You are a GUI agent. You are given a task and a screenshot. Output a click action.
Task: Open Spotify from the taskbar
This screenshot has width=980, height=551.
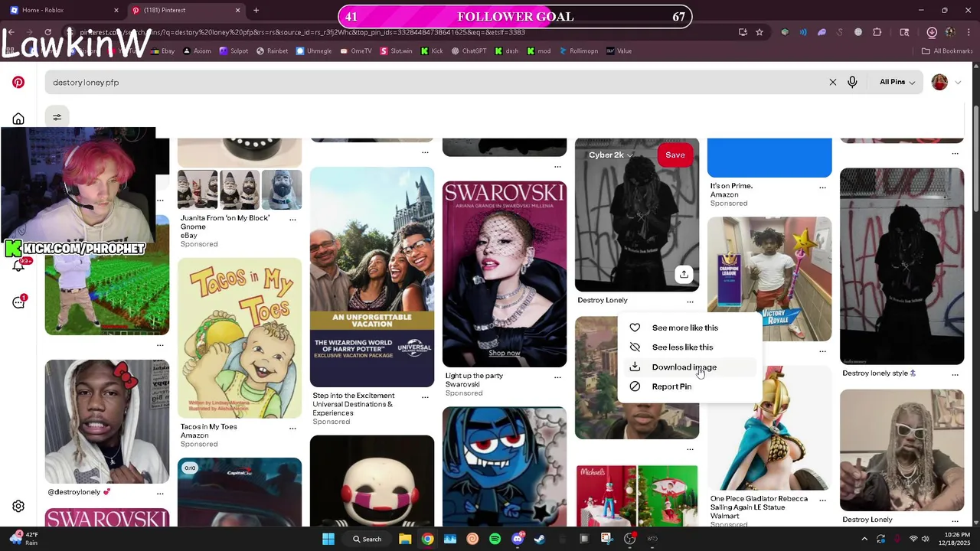coord(495,539)
